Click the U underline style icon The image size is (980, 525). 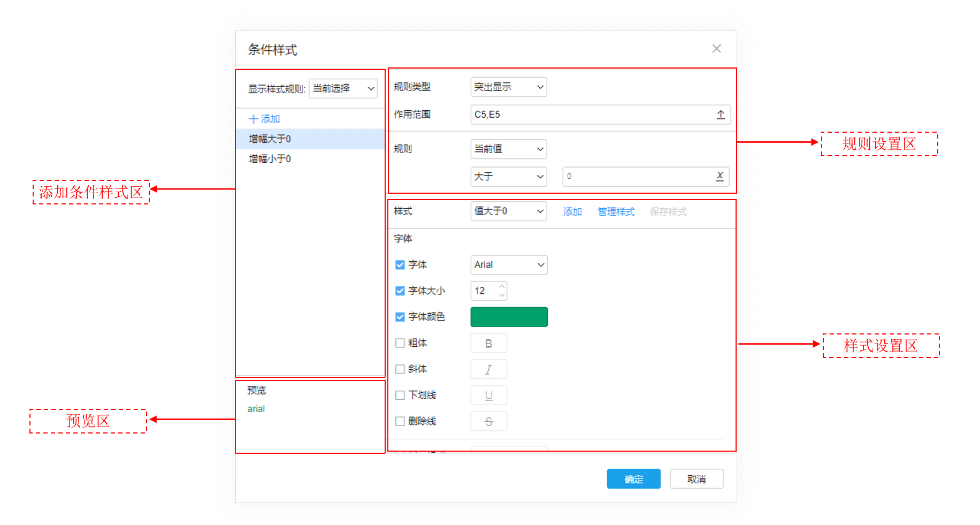pos(488,395)
